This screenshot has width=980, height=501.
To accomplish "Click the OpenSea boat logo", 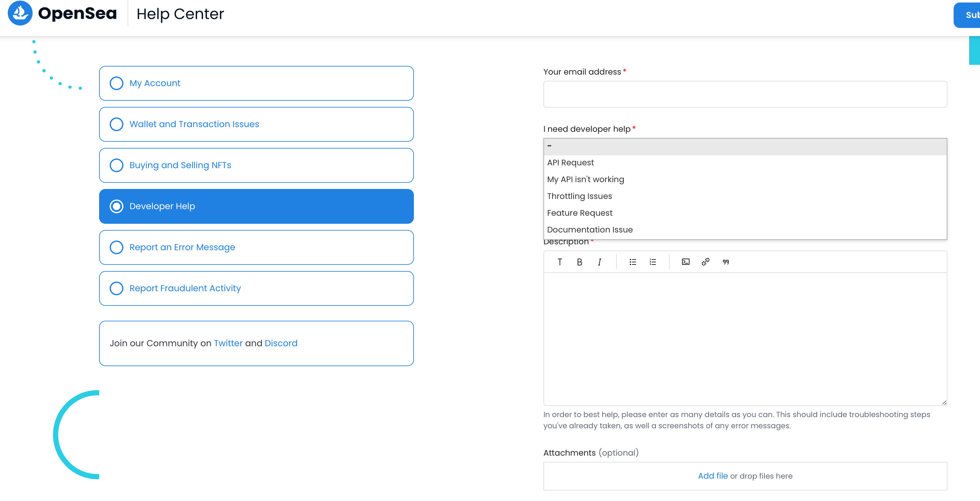I will (x=20, y=13).
